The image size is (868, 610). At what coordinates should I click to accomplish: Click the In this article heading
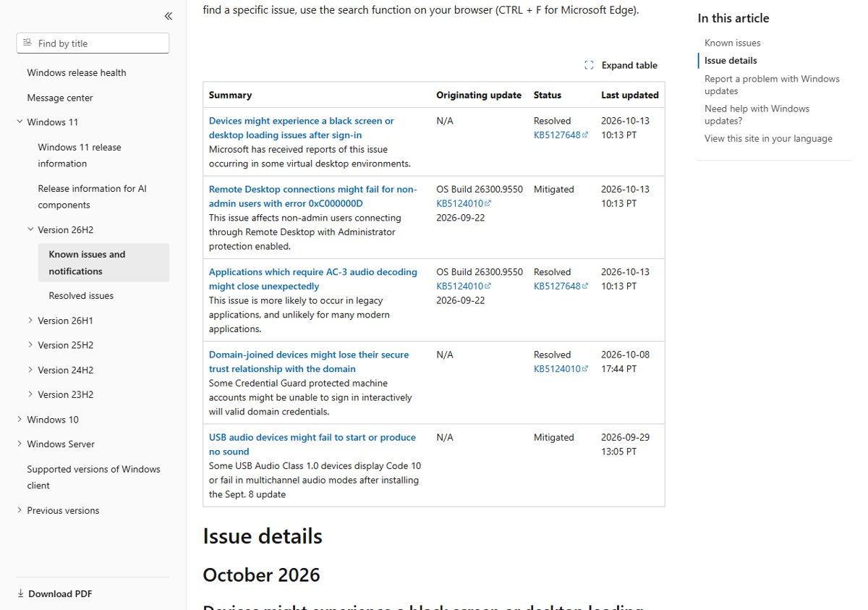(733, 18)
